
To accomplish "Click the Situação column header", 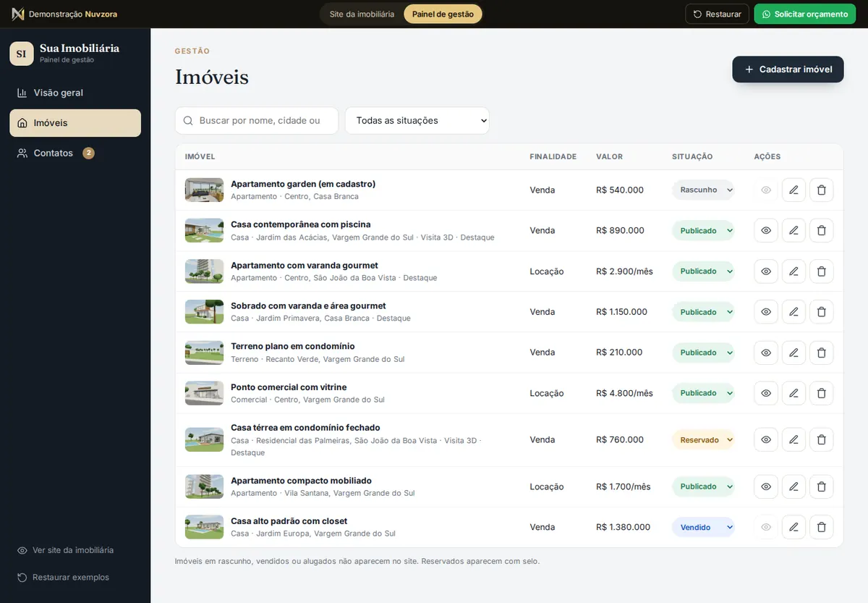I will pyautogui.click(x=692, y=156).
